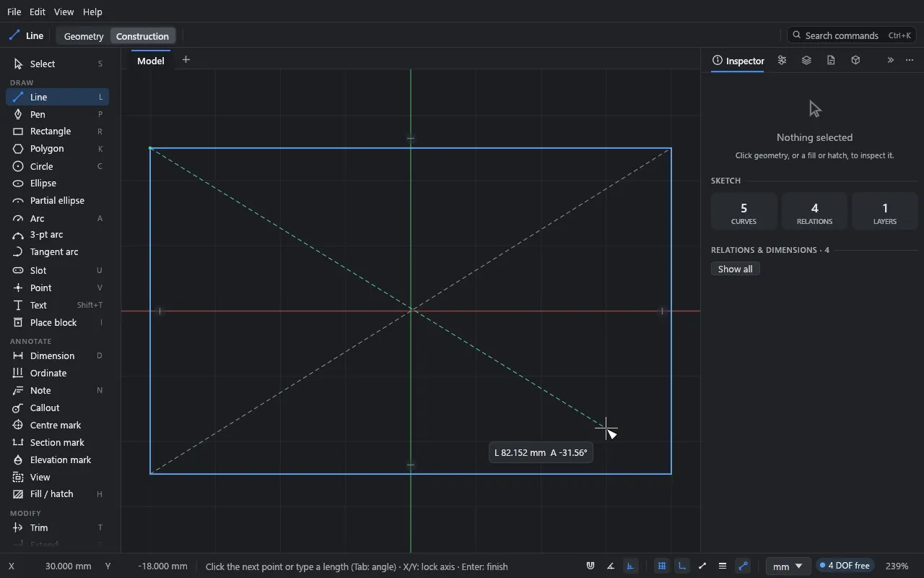
Task: Activate the Slot tool
Action: point(58,270)
